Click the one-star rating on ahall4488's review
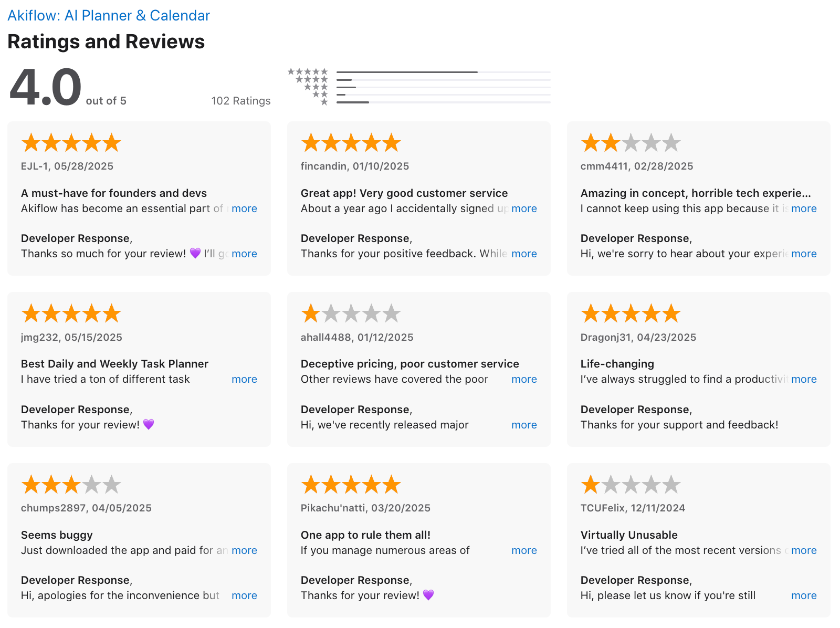840x628 pixels. tap(351, 314)
